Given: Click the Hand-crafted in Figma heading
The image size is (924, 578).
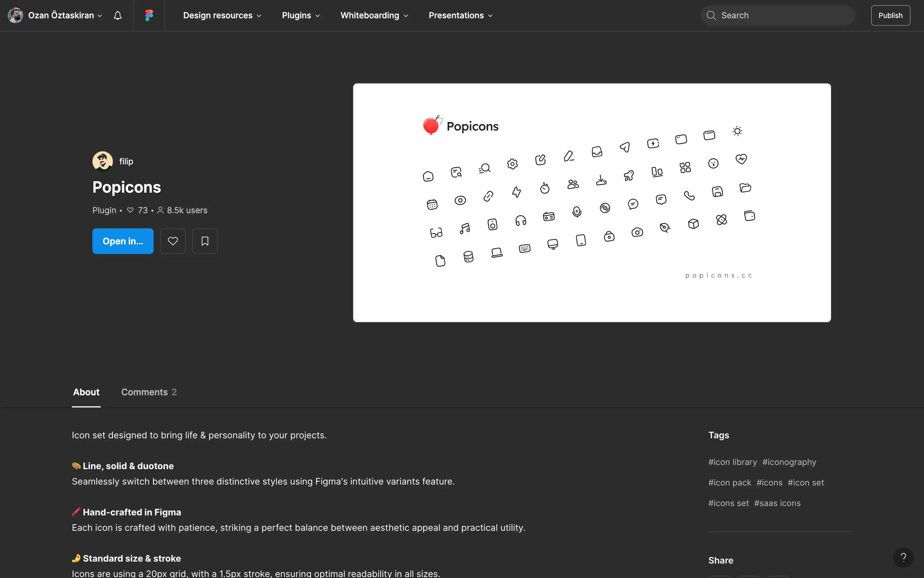Looking at the screenshot, I should [x=132, y=512].
